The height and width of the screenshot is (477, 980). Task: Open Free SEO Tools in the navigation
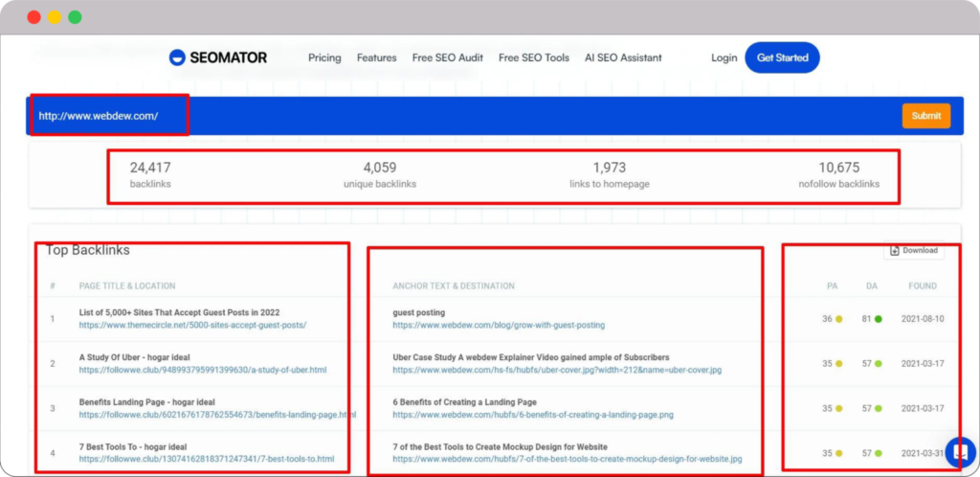point(534,57)
